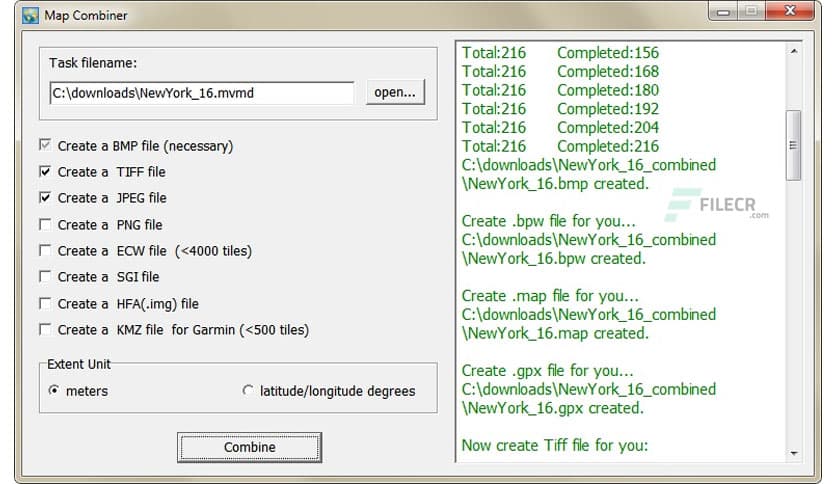836x484 pixels.
Task: Start merging with the Combine button
Action: (x=250, y=447)
